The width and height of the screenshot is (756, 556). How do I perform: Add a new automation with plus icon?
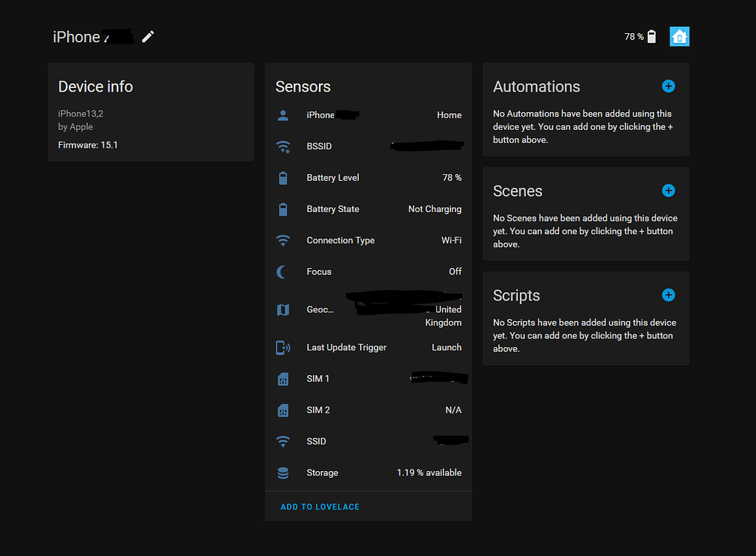pyautogui.click(x=668, y=86)
